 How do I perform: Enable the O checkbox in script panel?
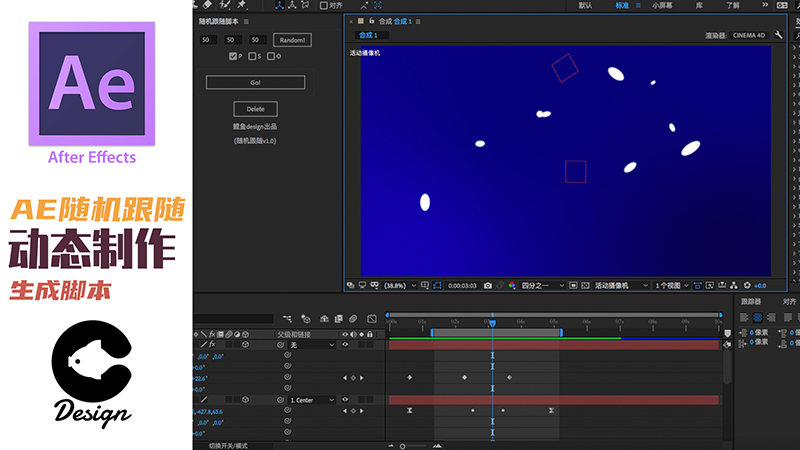[271, 56]
